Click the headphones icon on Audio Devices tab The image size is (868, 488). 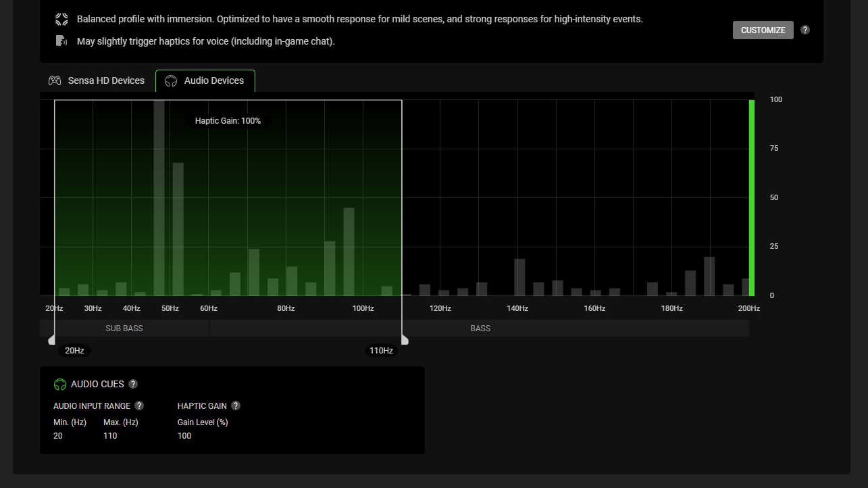pos(171,81)
